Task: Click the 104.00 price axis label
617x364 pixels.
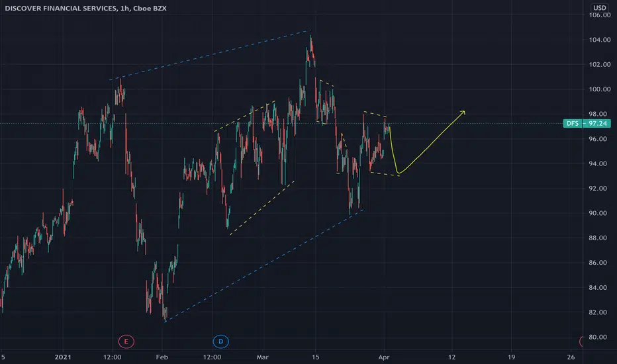Action: pyautogui.click(x=600, y=40)
